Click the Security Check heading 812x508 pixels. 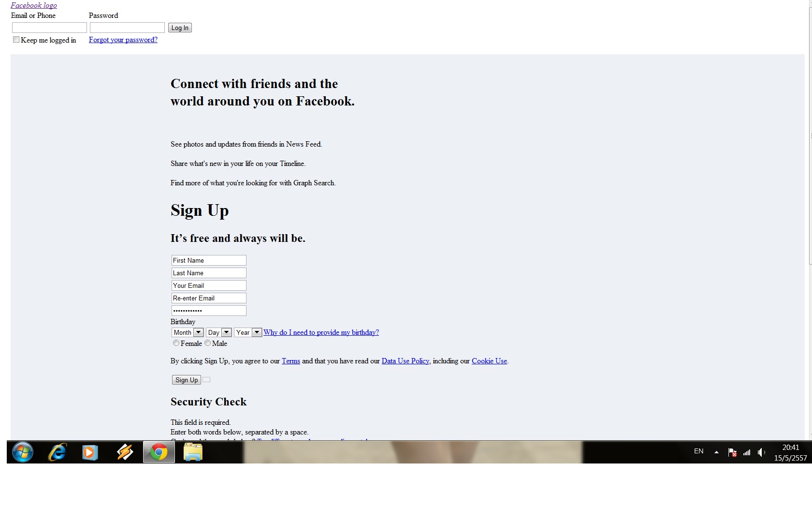[208, 402]
